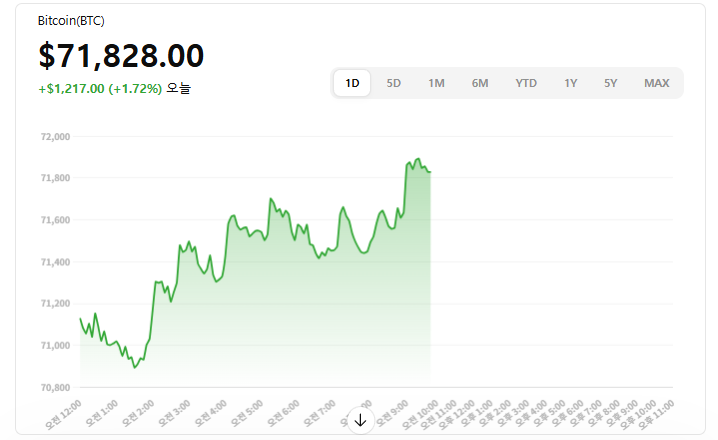Image resolution: width=718 pixels, height=440 pixels.
Task: Show the 6M price history
Action: (x=480, y=83)
